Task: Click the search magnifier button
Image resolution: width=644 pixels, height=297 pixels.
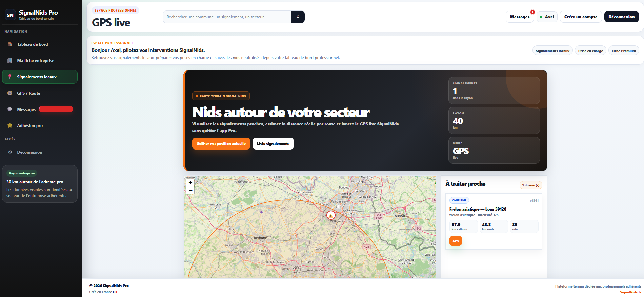Action: click(x=298, y=17)
